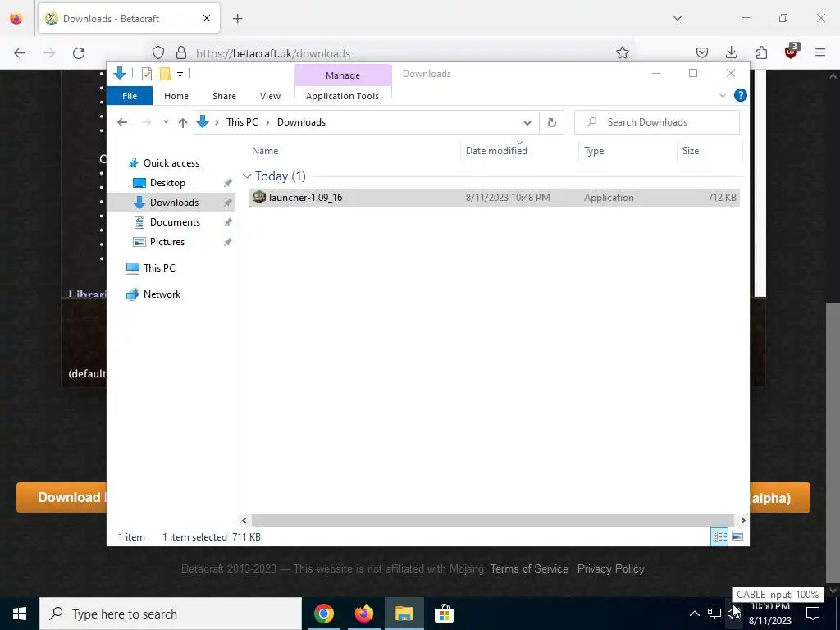Switch to the Home ribbon tab
This screenshot has width=840, height=630.
click(176, 96)
